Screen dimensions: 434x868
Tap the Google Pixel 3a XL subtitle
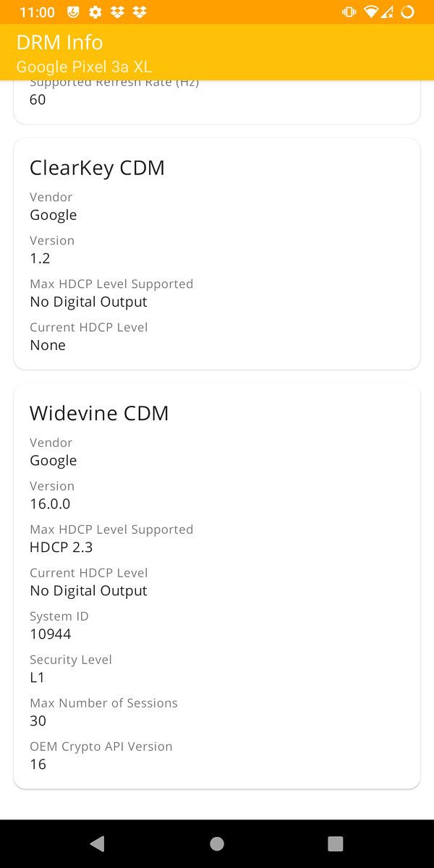click(84, 67)
